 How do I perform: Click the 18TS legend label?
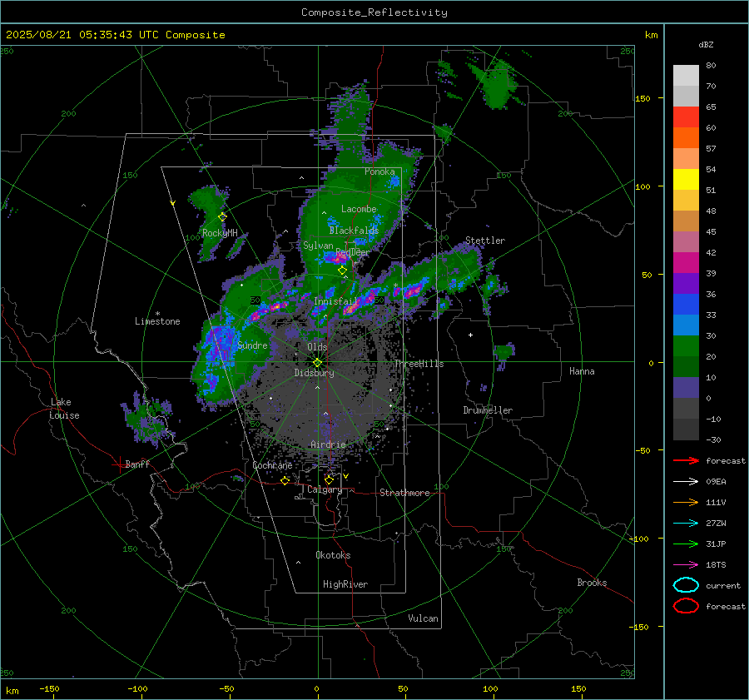[716, 565]
